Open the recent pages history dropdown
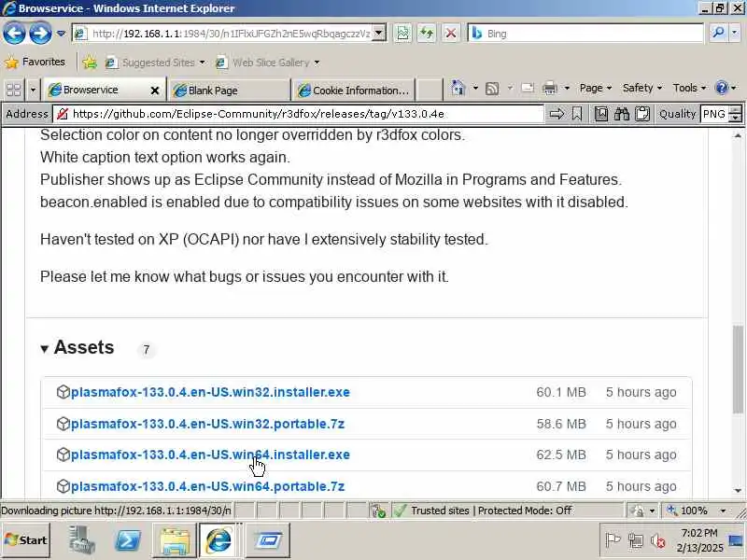747x560 pixels. tap(61, 34)
